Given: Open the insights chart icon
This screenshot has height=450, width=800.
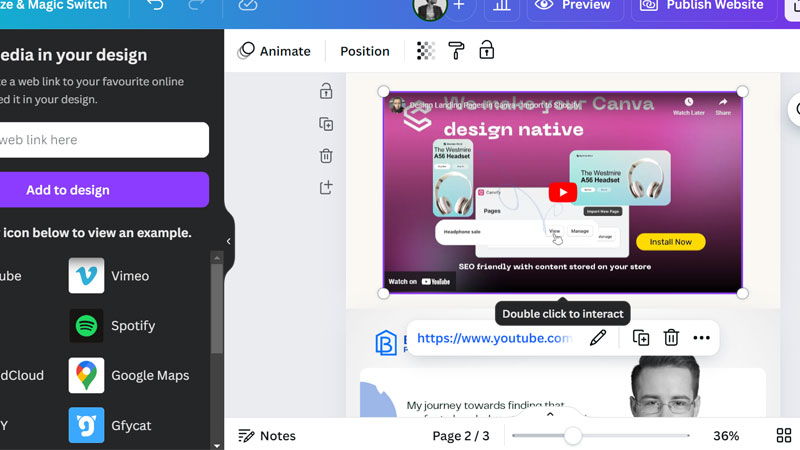Looking at the screenshot, I should [502, 6].
